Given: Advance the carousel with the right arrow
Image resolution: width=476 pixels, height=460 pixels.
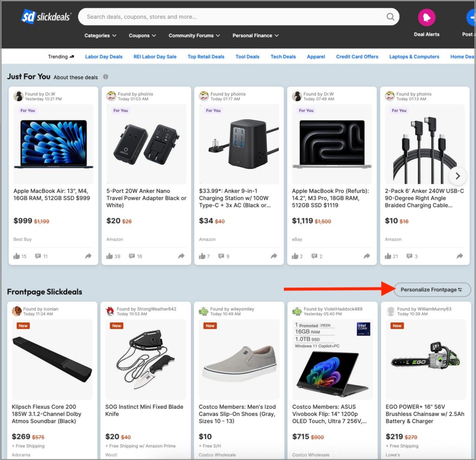Looking at the screenshot, I should (458, 176).
